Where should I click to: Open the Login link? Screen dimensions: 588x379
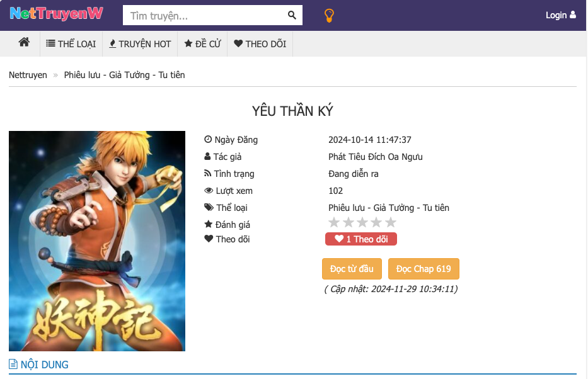(x=560, y=15)
